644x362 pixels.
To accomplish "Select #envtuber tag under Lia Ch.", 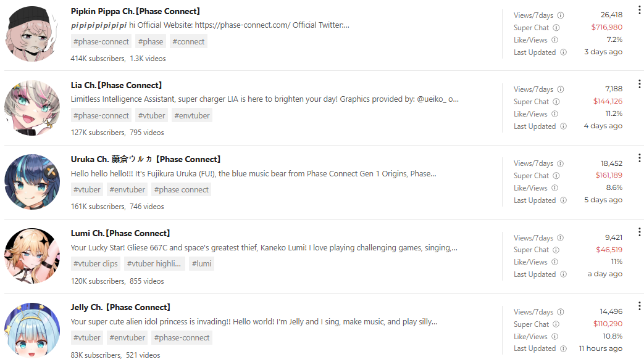I will point(192,116).
